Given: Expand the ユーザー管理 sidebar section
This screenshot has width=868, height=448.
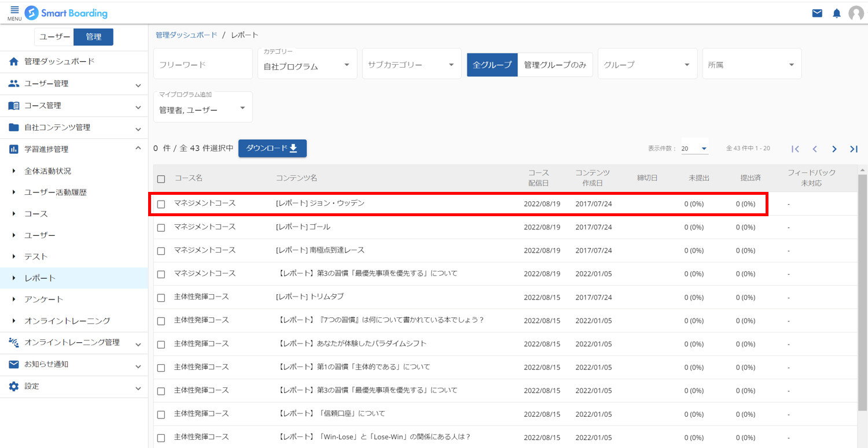Looking at the screenshot, I should pyautogui.click(x=138, y=85).
